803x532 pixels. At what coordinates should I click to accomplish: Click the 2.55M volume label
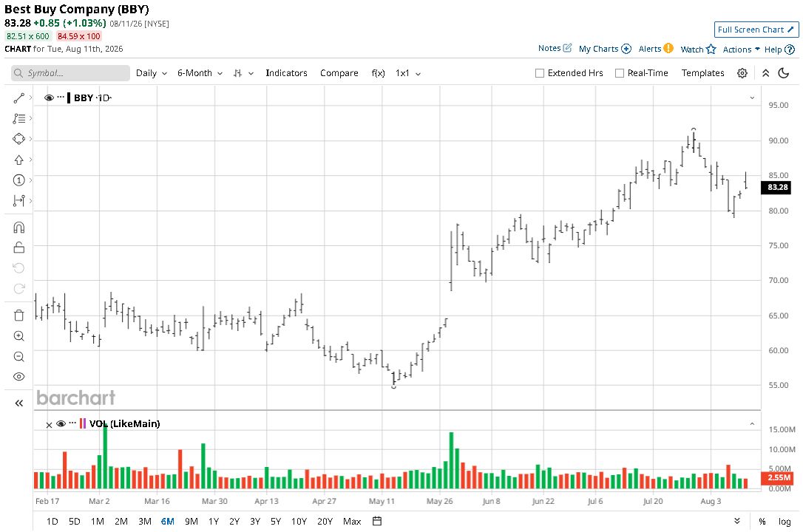[x=779, y=478]
